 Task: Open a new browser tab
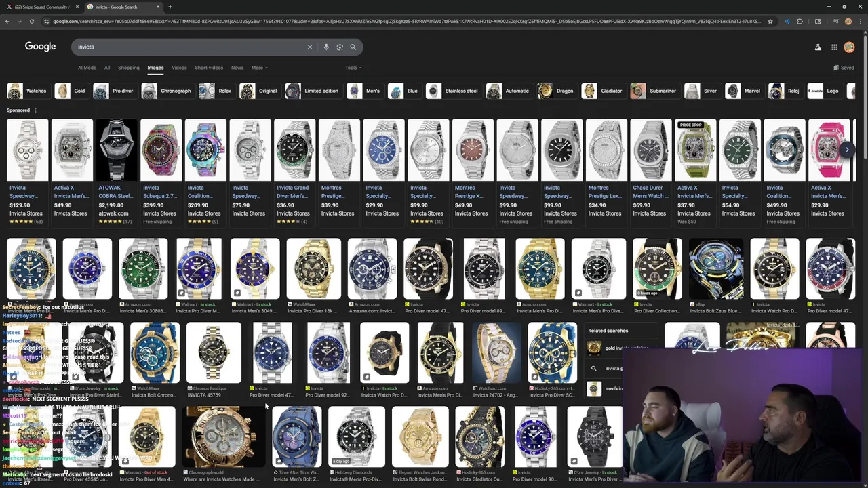(170, 7)
